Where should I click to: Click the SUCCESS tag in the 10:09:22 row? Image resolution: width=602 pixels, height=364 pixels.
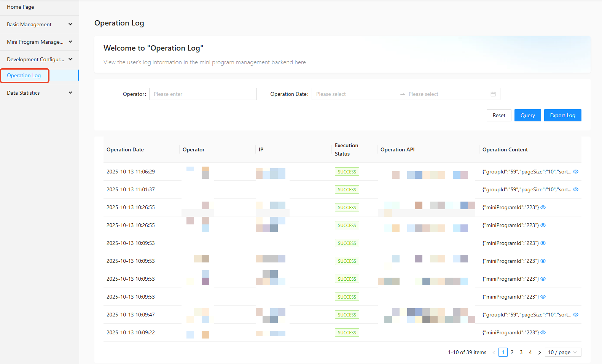pos(347,332)
